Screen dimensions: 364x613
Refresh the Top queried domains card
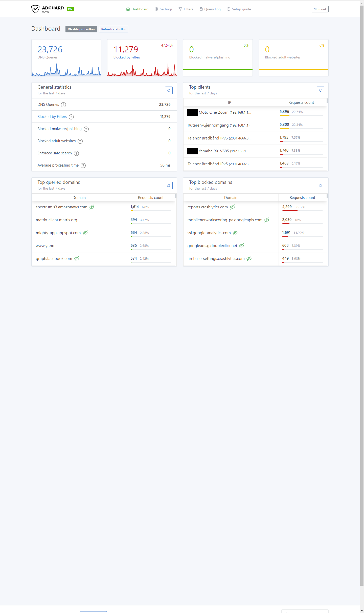click(169, 186)
